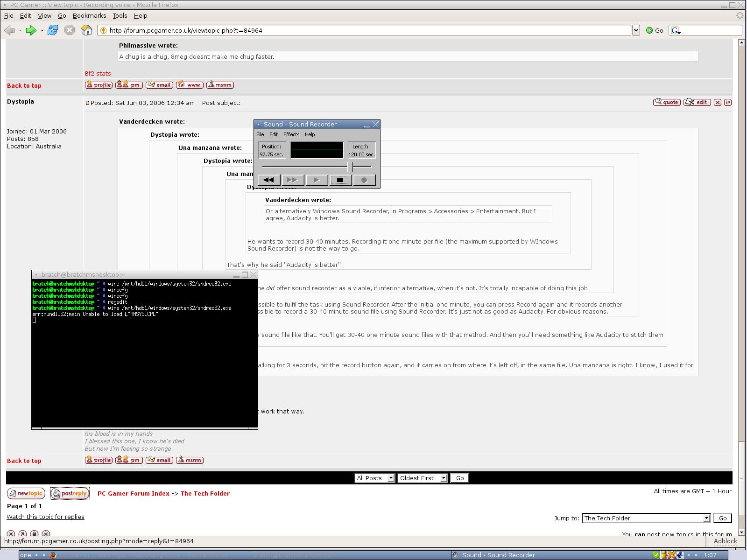
Task: Open the Effects menu in Sound Recorder
Action: point(291,134)
